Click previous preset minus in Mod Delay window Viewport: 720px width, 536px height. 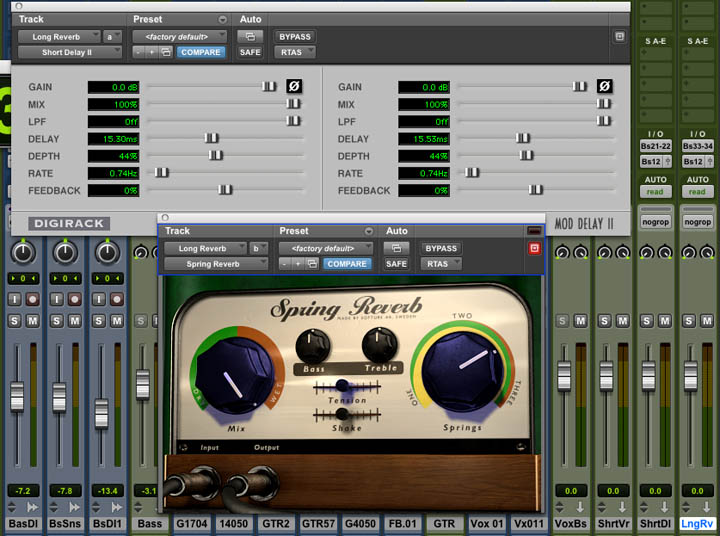tap(138, 52)
